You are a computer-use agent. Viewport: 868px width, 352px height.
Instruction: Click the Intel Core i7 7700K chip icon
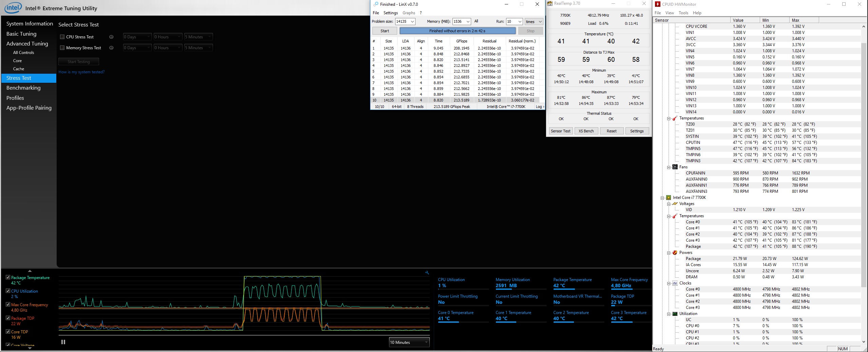click(668, 198)
